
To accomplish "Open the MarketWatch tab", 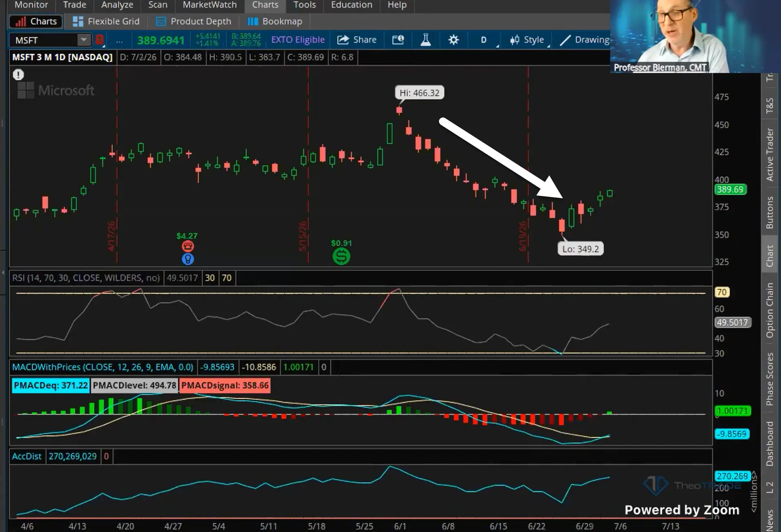I will tap(209, 5).
